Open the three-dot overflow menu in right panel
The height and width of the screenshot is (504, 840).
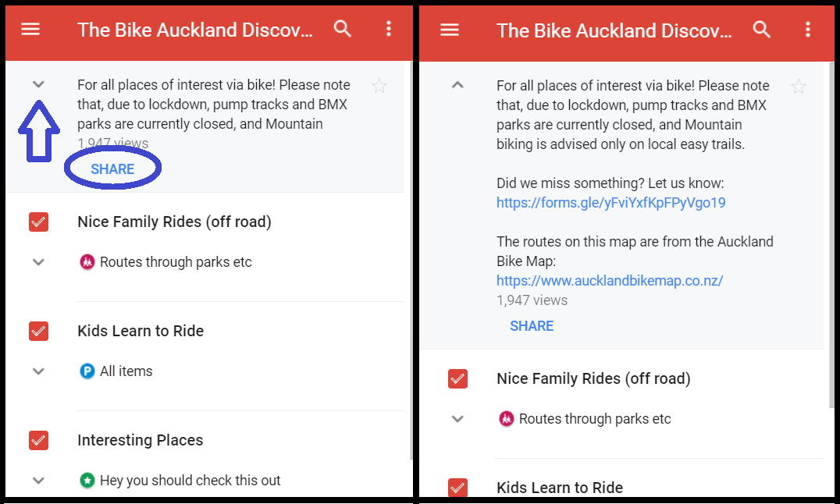(808, 30)
